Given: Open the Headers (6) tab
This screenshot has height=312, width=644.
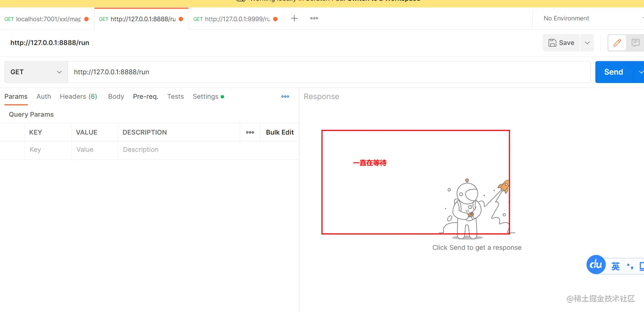Looking at the screenshot, I should 78,97.
